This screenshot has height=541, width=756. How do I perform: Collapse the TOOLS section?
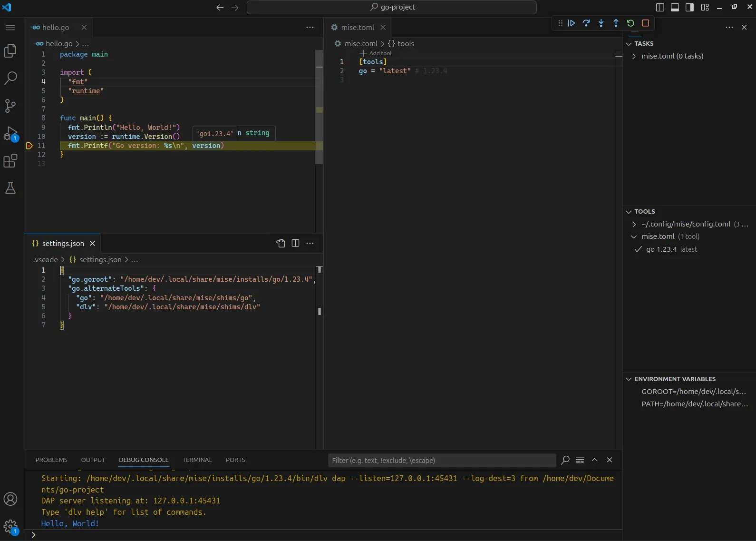(x=629, y=211)
